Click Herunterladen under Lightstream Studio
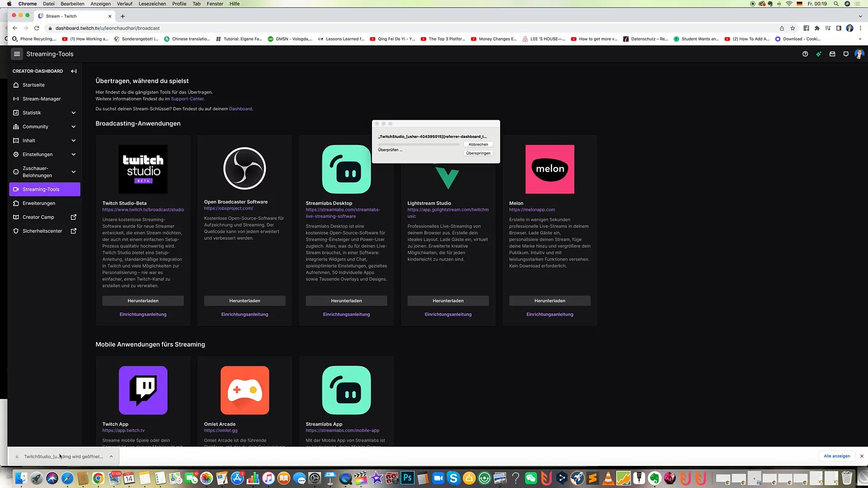868x488 pixels. click(448, 300)
